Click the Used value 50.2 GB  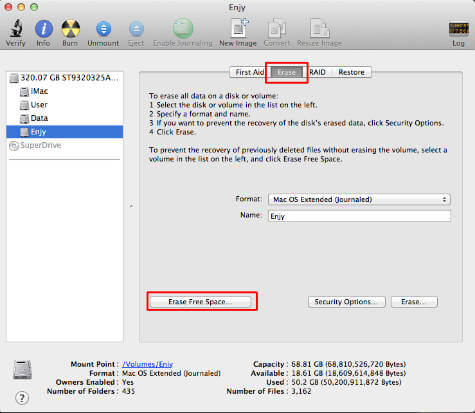click(346, 382)
